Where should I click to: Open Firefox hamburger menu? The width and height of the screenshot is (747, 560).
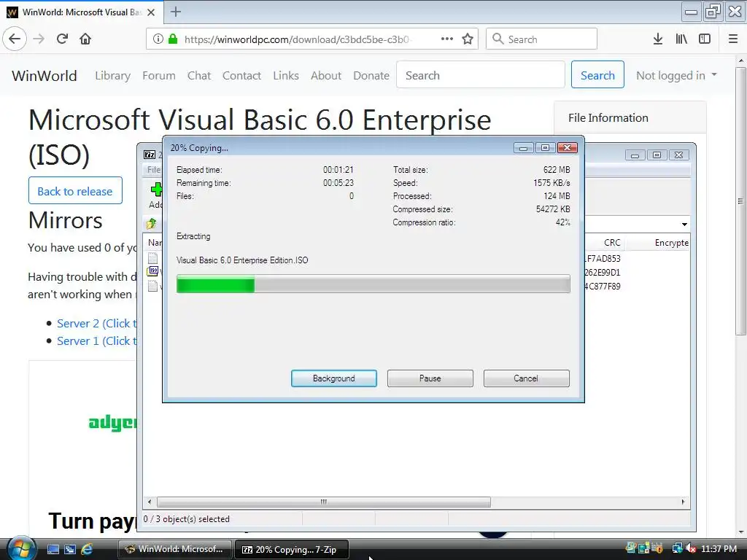732,39
